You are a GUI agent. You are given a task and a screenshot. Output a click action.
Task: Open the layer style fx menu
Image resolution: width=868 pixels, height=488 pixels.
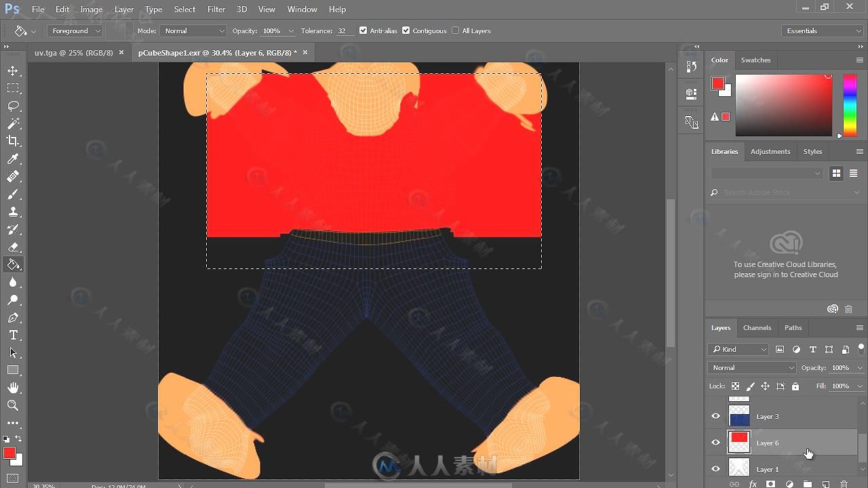752,484
